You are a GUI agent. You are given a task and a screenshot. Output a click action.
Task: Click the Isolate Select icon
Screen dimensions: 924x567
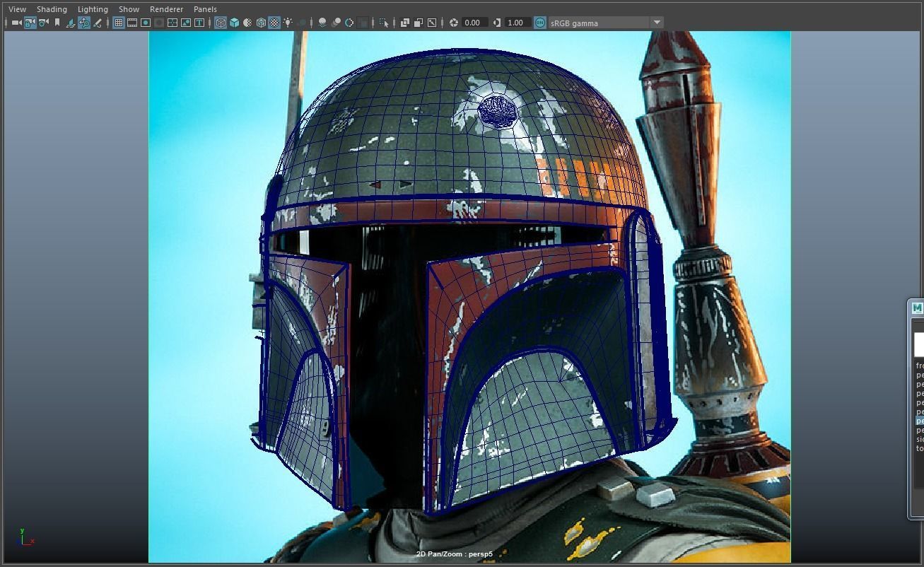point(384,23)
